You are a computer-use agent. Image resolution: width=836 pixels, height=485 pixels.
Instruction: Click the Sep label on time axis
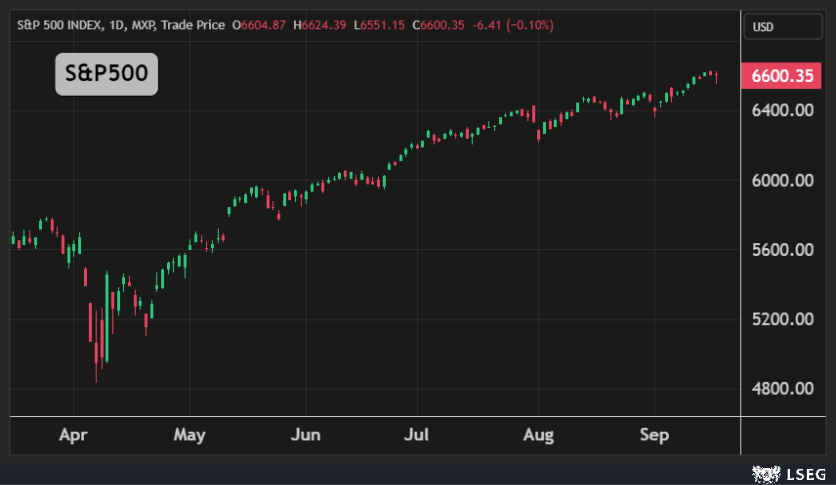pos(654,435)
